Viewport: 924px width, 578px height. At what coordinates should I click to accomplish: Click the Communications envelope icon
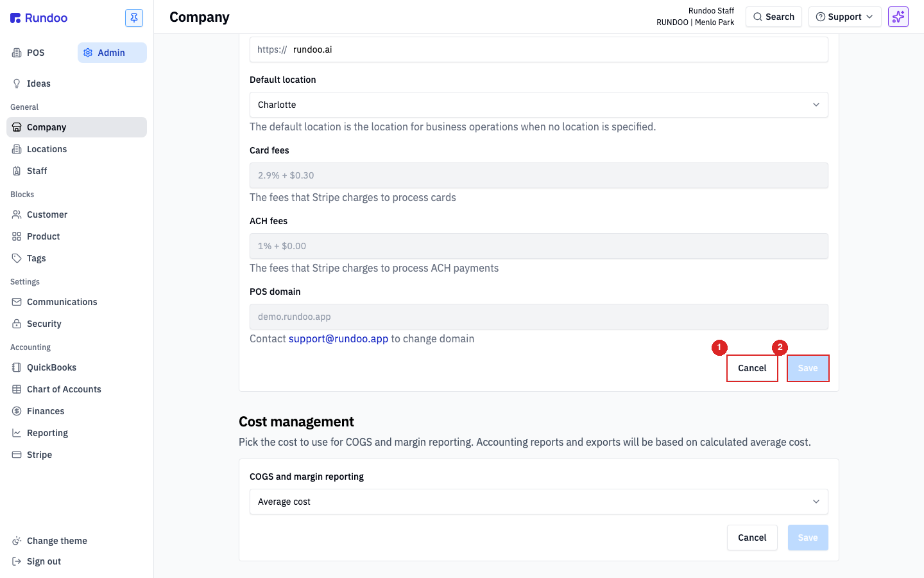pos(17,302)
